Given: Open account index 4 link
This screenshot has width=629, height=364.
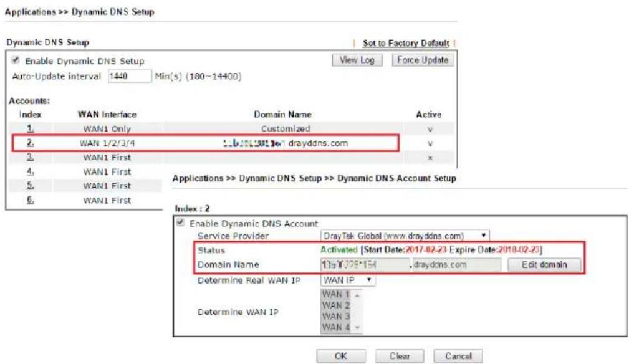Looking at the screenshot, I should coord(30,171).
